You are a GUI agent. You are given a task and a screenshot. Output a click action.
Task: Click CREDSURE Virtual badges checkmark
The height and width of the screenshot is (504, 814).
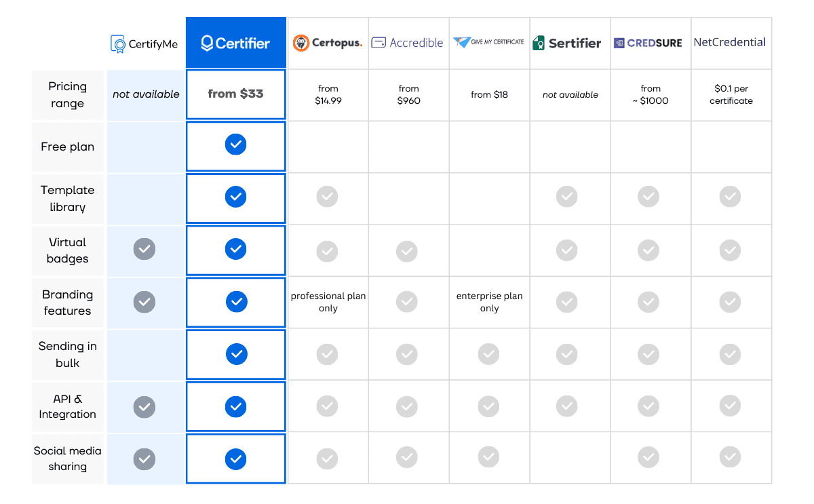[x=648, y=250]
